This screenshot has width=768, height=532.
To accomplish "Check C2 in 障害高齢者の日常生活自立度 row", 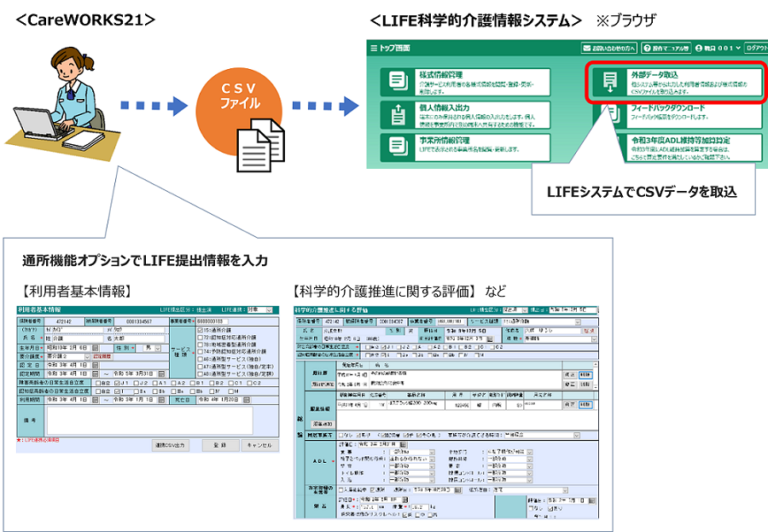I will tap(249, 383).
